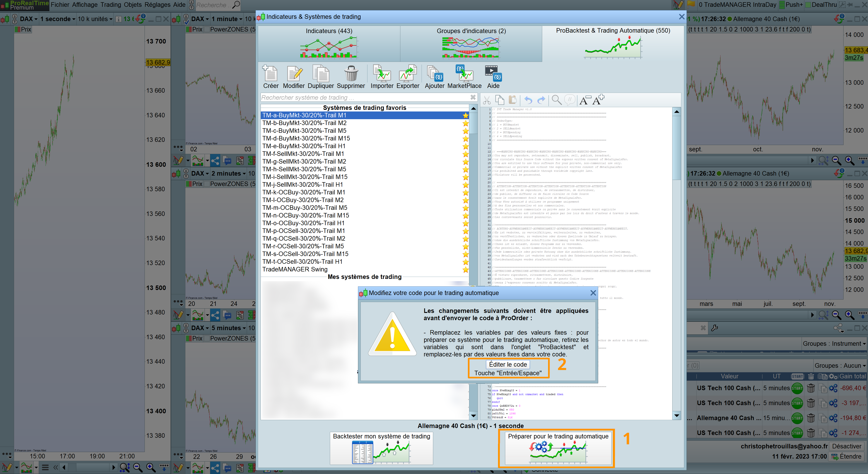Click the comment toggle icon in code editor
868x474 pixels.
(x=569, y=100)
